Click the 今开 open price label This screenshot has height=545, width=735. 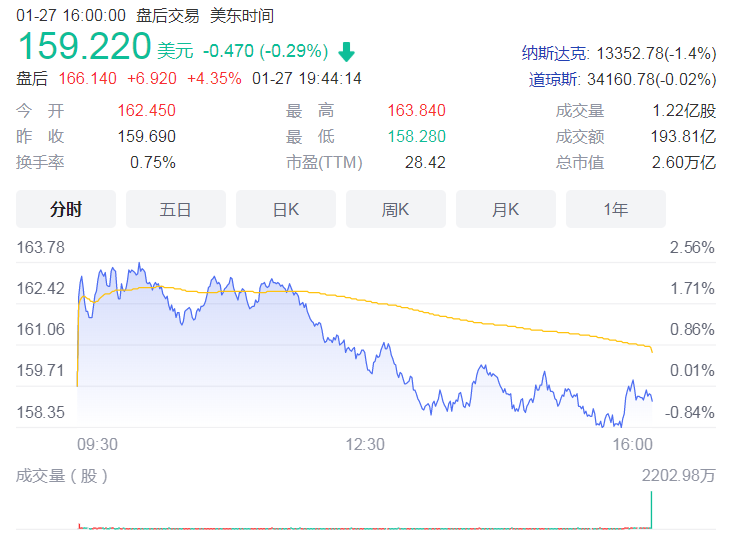coord(40,111)
